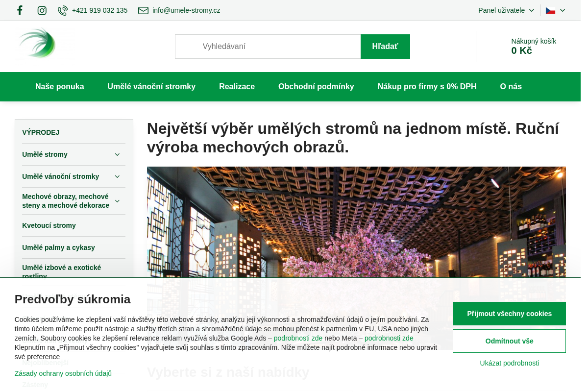Expand the Mechové obrazy category chevron
The image size is (588, 392).
point(117,201)
